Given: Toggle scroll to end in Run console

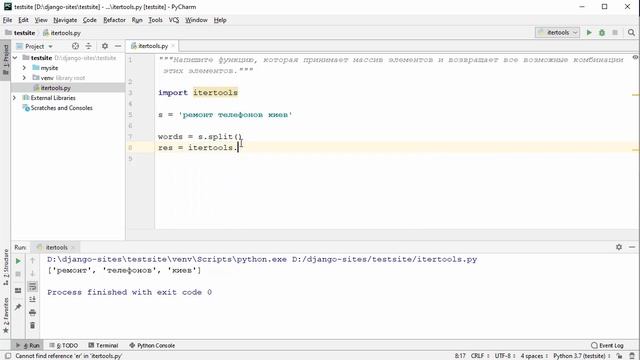Looking at the screenshot, I should (33, 299).
